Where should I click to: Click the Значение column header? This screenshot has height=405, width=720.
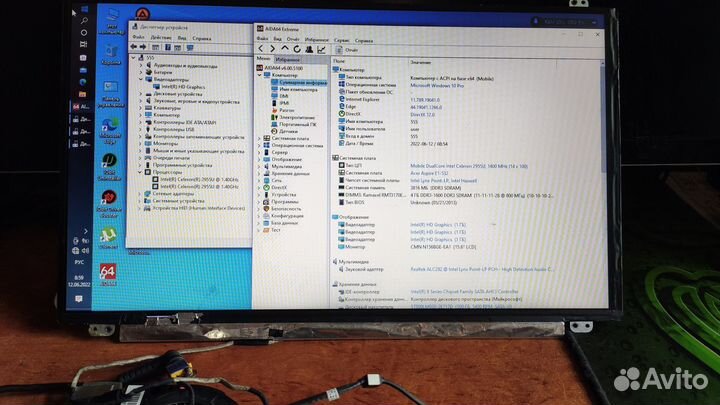coord(421,62)
